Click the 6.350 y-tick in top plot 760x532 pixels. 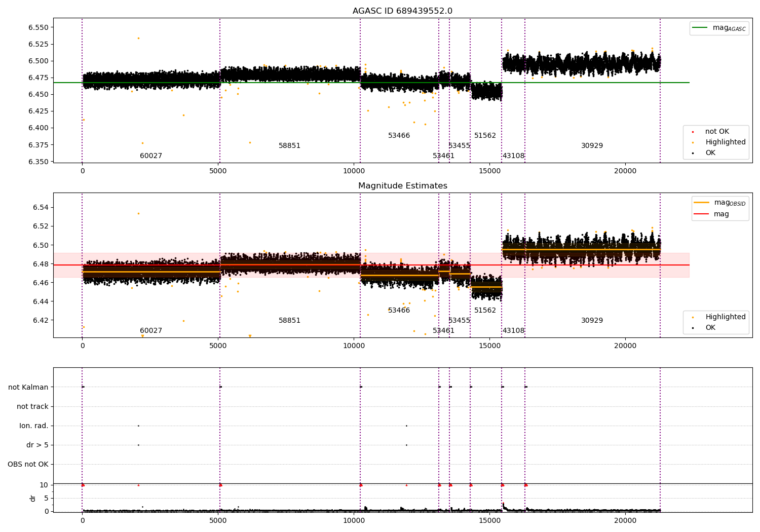39,162
